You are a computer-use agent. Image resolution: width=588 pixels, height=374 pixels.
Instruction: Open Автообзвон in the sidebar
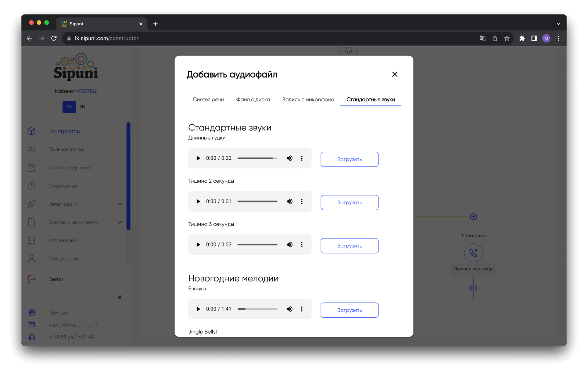point(63,240)
